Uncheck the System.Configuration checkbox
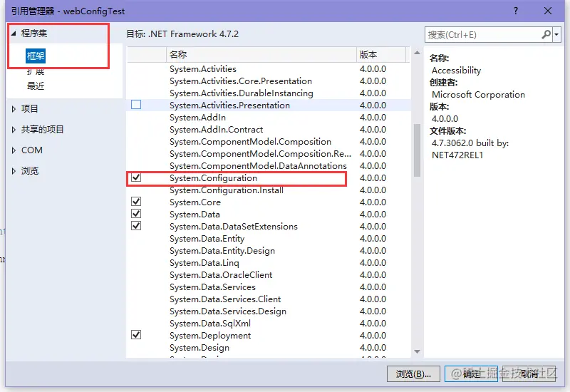570x392 pixels. 136,177
